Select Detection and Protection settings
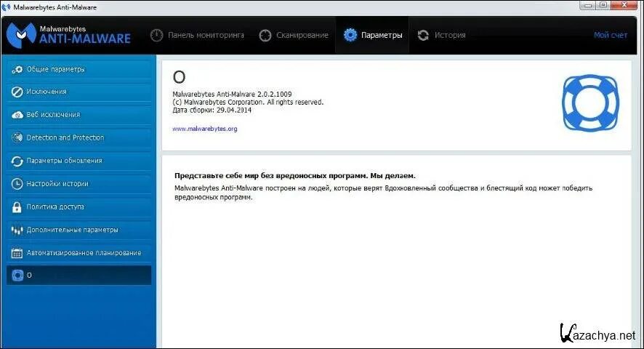 click(x=79, y=137)
